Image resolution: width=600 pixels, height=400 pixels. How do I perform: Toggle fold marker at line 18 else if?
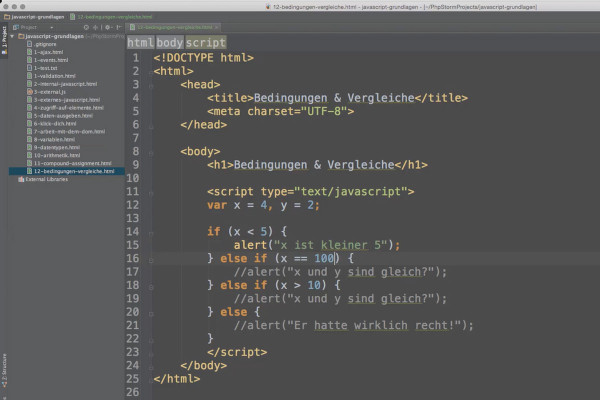pyautogui.click(x=151, y=287)
